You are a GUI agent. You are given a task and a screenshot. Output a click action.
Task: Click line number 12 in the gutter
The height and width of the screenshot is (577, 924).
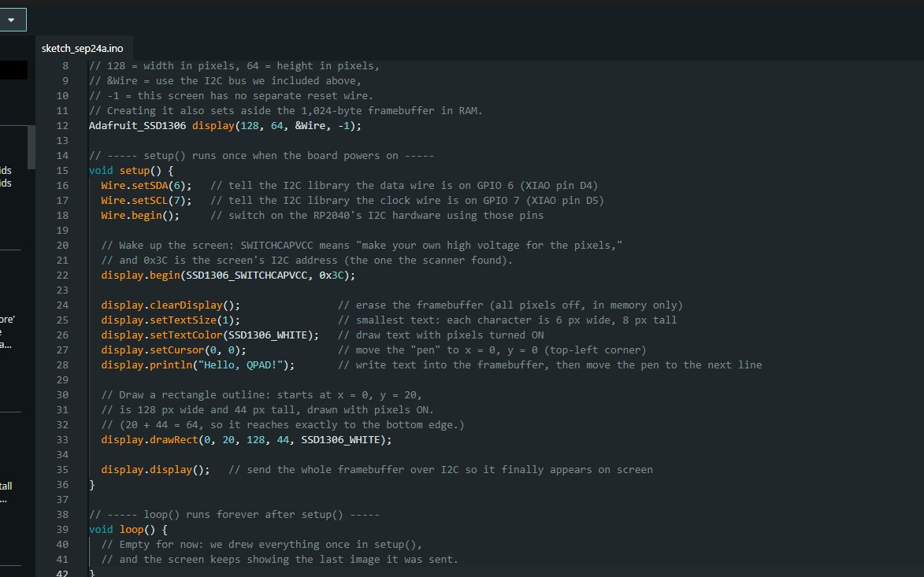[63, 125]
